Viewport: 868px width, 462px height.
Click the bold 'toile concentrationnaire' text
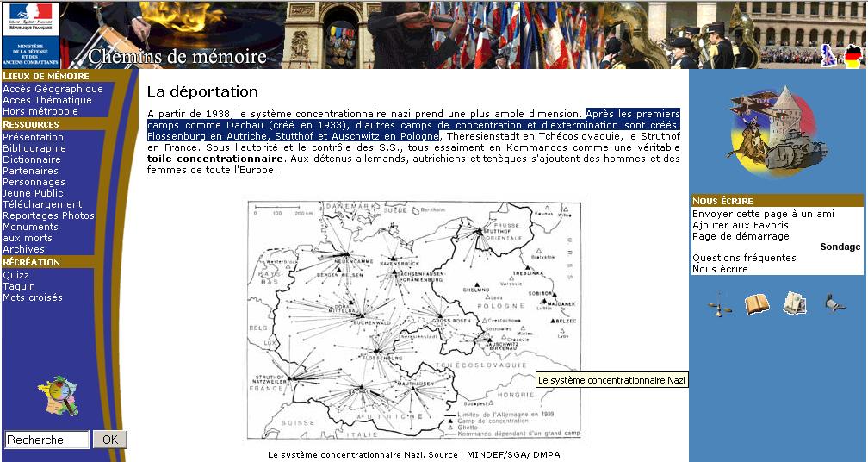[x=215, y=159]
